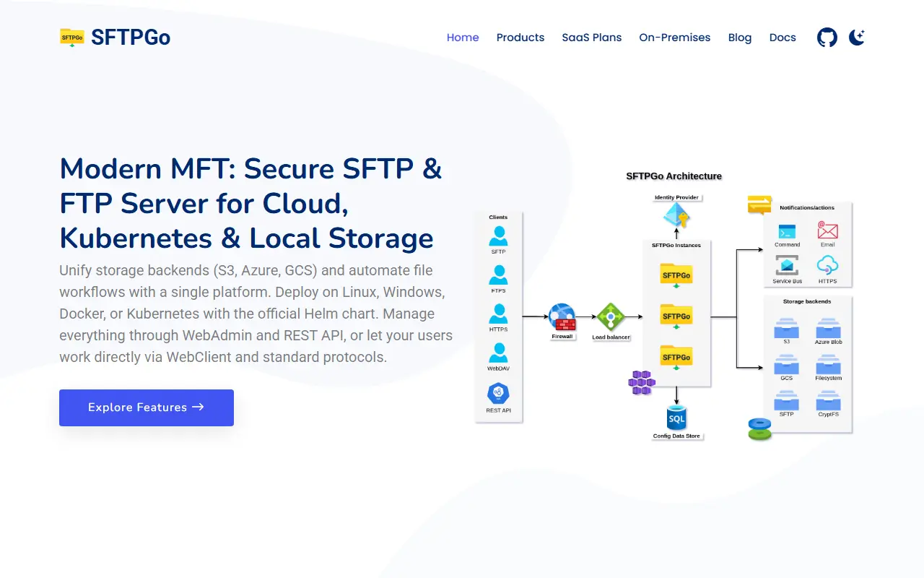
Task: Click the REST API hexagon icon
Action: [498, 394]
